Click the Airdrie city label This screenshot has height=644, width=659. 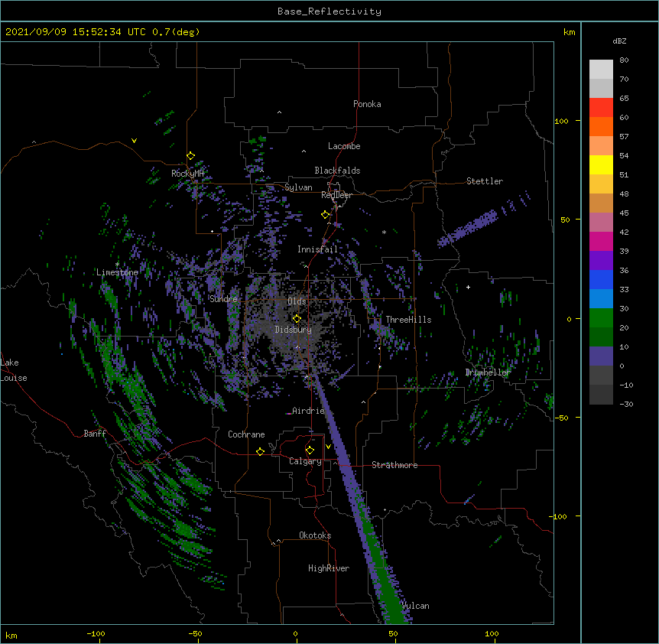(308, 411)
